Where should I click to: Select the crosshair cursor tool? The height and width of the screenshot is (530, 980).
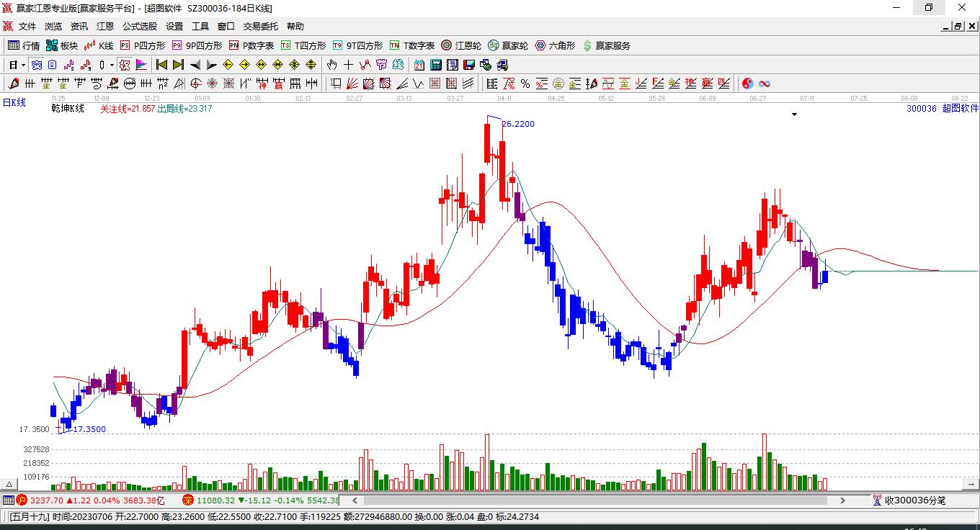[348, 65]
